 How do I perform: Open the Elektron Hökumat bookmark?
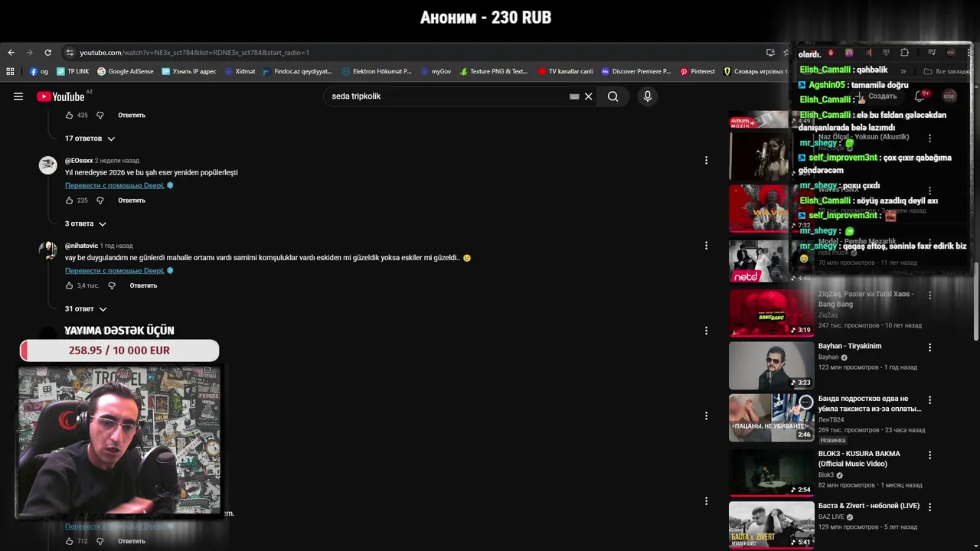point(377,71)
